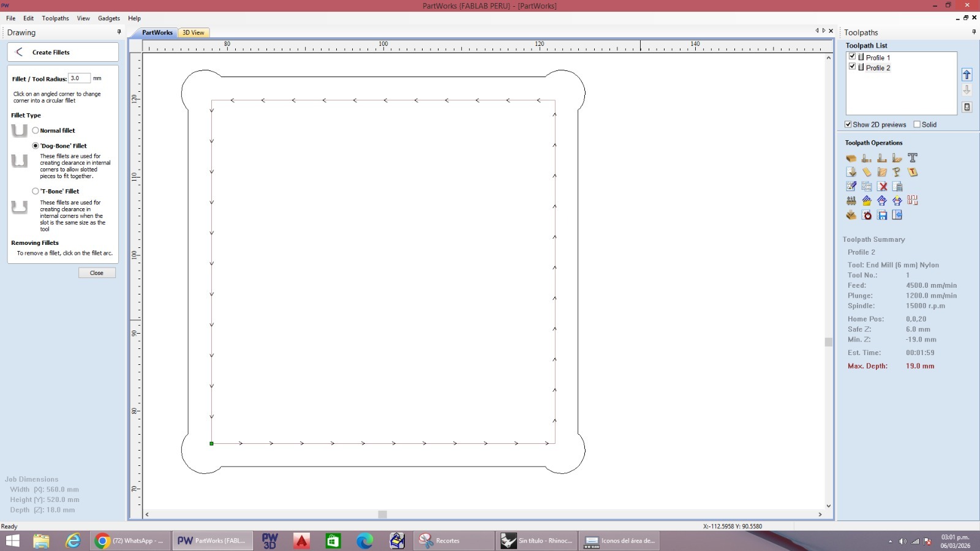The image size is (980, 551).
Task: Open the textured wood panel toolpath icon
Action: 882,172
